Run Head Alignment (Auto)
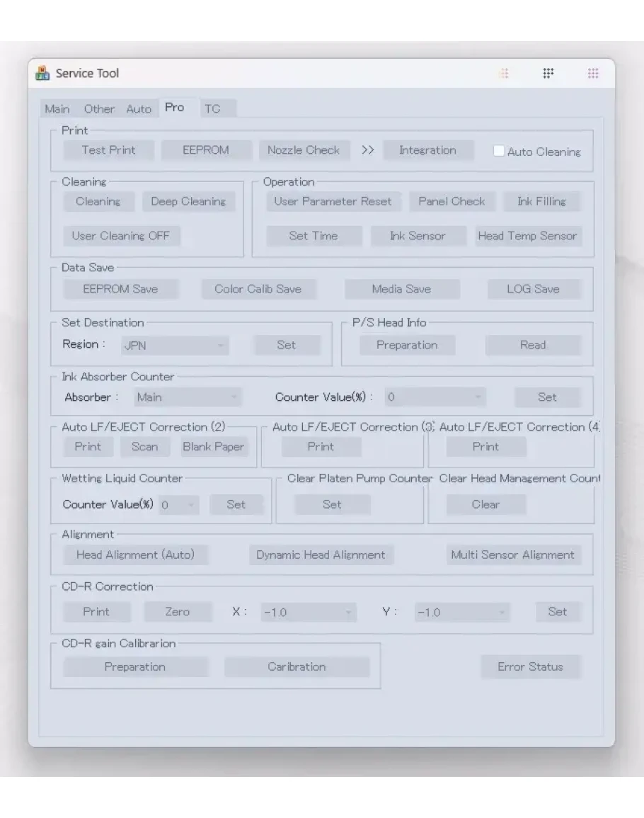644x818 pixels. pos(135,555)
